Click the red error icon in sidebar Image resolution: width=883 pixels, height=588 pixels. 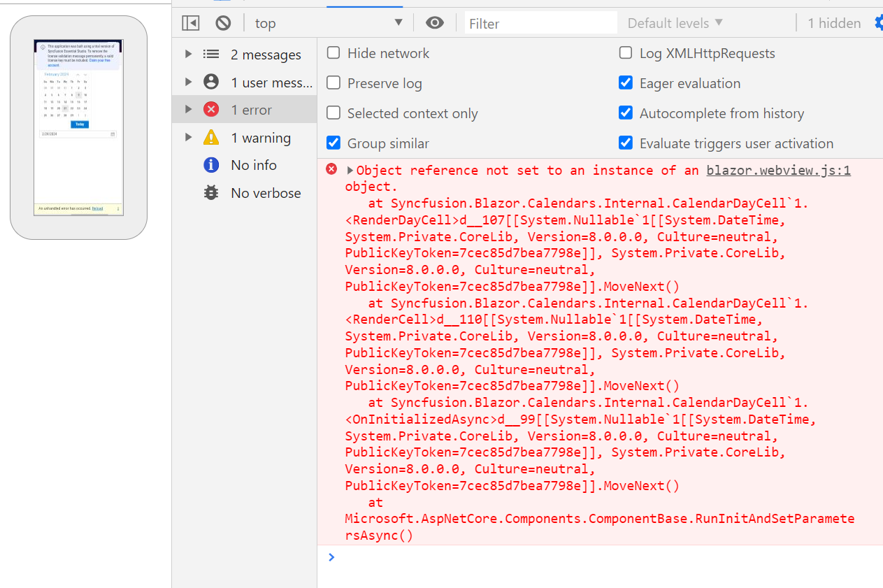point(211,110)
